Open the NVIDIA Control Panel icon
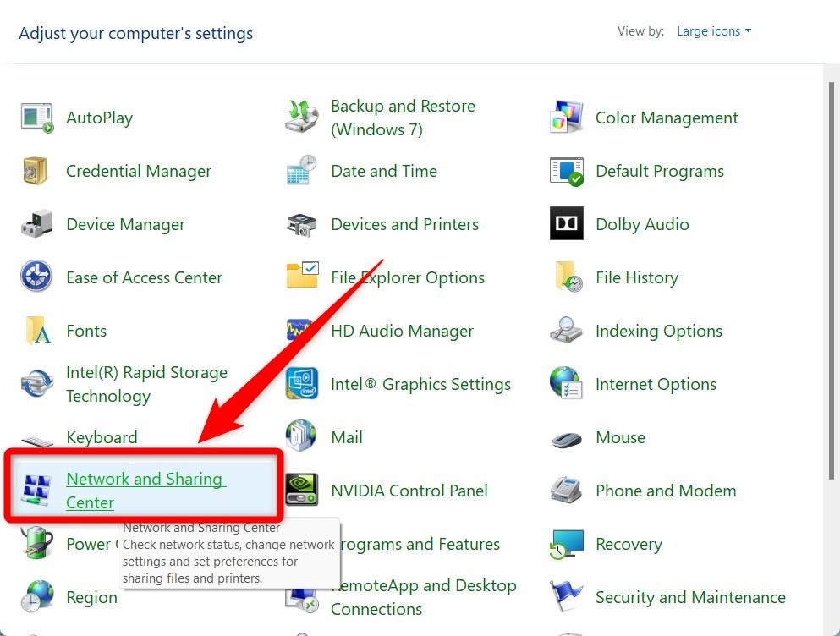The height and width of the screenshot is (636, 840). (x=302, y=490)
